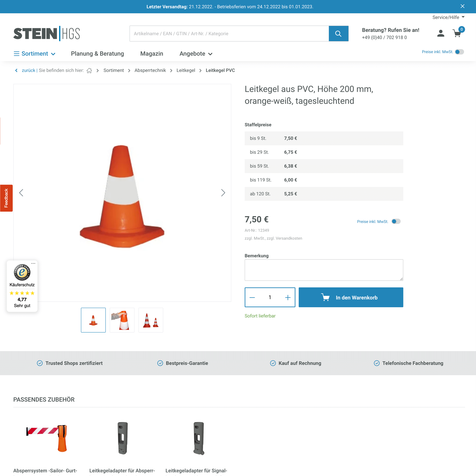Increase the quantity with the plus icon
The width and height of the screenshot is (476, 476).
tap(288, 297)
